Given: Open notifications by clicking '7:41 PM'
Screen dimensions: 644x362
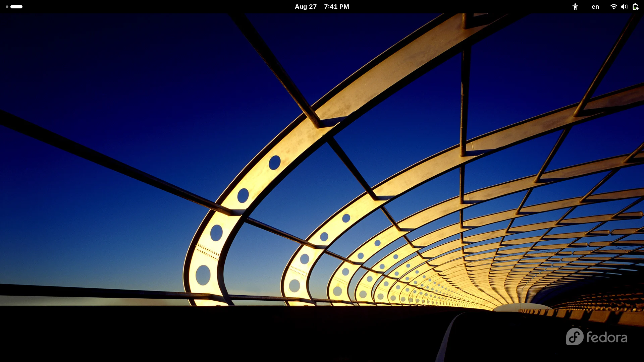Looking at the screenshot, I should point(336,7).
